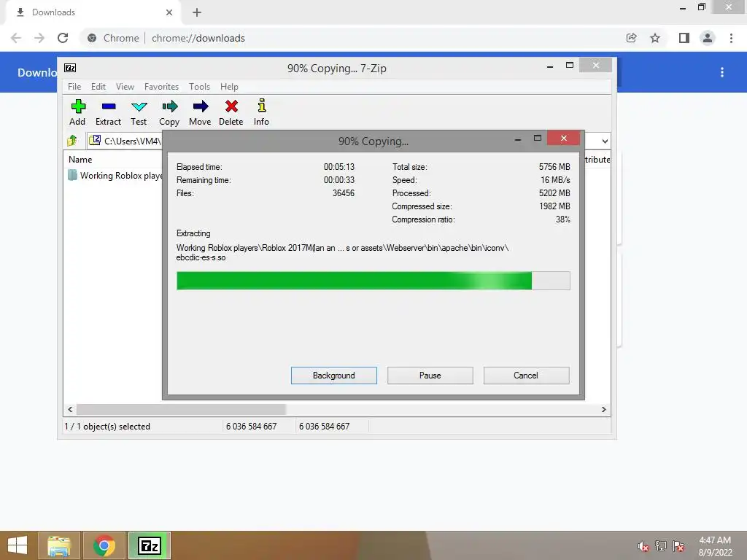Toggle Chrome's side panel icon
The image size is (747, 560).
[x=684, y=38]
